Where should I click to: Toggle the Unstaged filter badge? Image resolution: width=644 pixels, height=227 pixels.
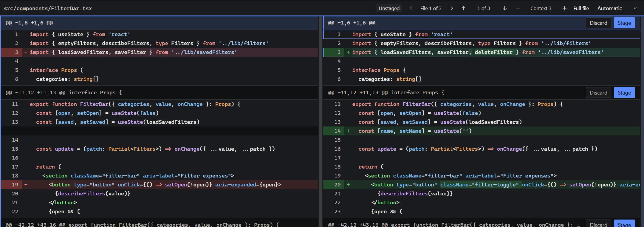[x=389, y=8]
